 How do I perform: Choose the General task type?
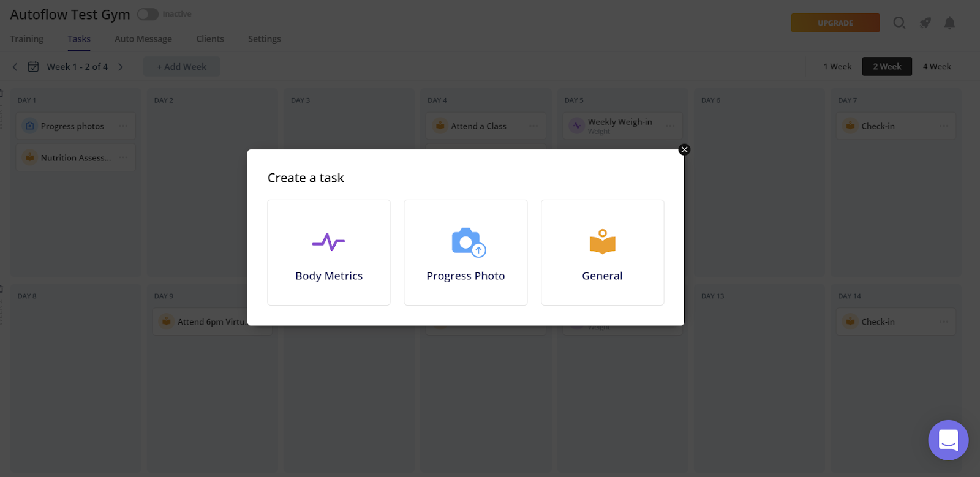tap(603, 252)
